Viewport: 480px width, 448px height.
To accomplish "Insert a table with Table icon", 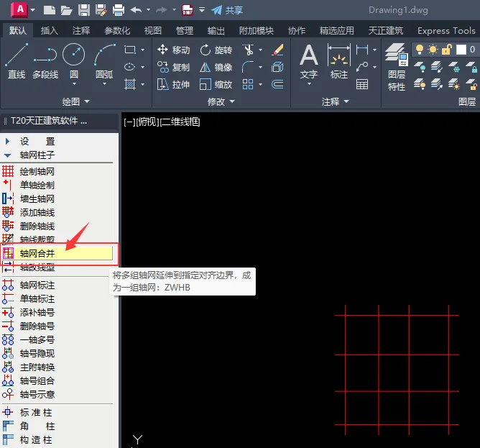I will tap(362, 84).
